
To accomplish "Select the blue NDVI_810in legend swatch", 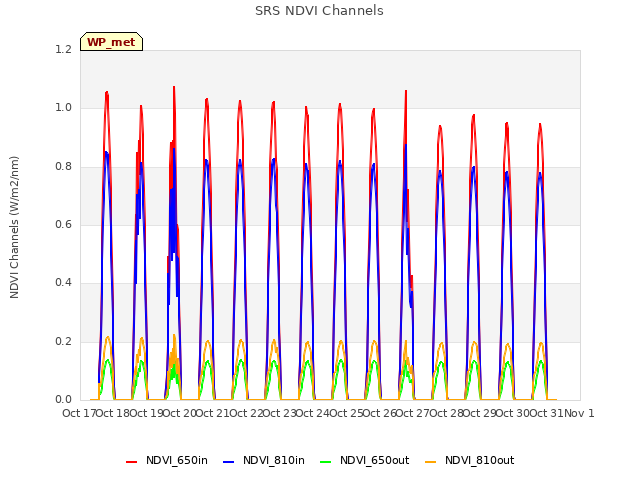I will [229, 461].
